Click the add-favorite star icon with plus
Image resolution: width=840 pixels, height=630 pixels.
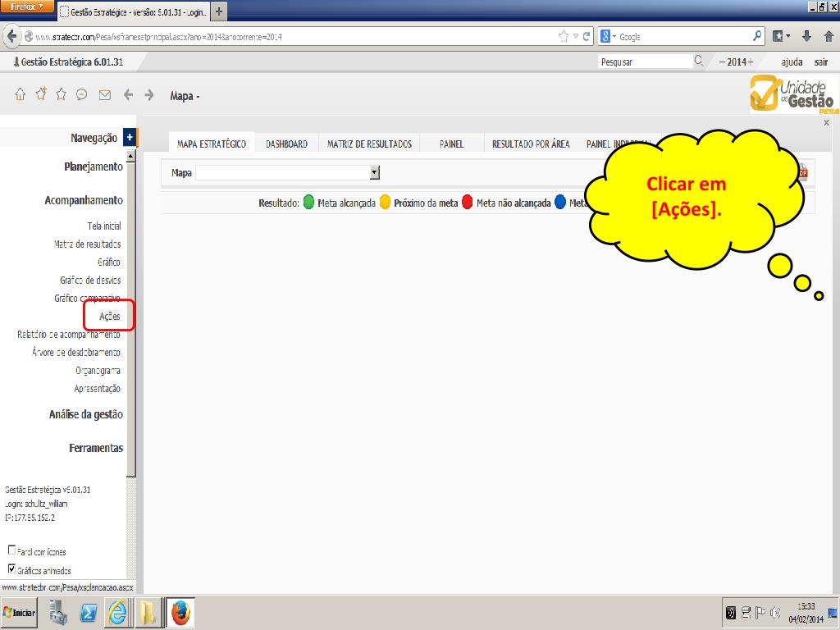click(41, 94)
